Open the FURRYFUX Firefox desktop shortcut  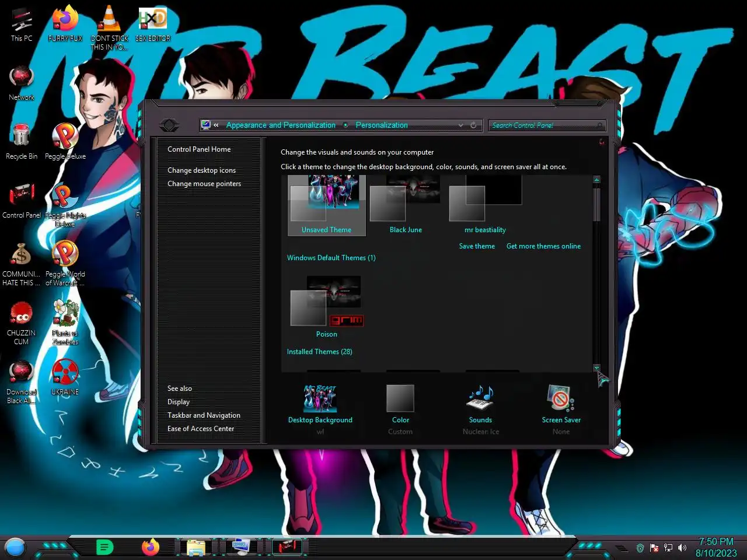coord(65,25)
